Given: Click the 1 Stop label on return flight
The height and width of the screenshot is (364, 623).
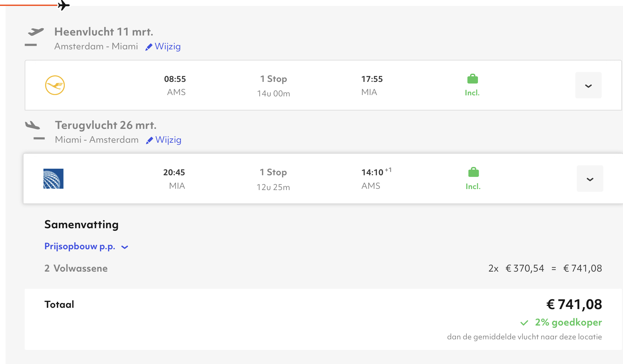Looking at the screenshot, I should (x=273, y=172).
